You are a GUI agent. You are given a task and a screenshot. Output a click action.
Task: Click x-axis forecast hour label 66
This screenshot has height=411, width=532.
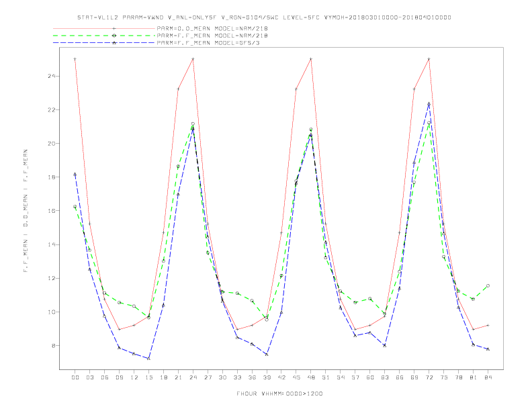click(400, 377)
